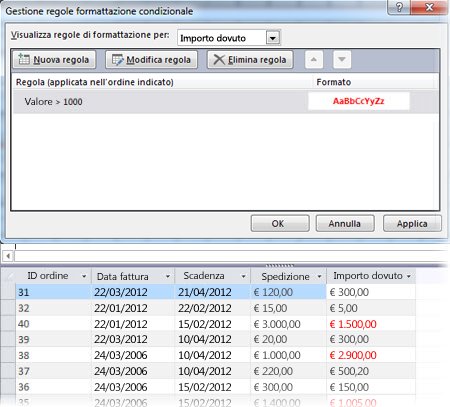Open the ID ordine column filter arrow
Viewport: 450px width, 407px height.
(x=84, y=276)
